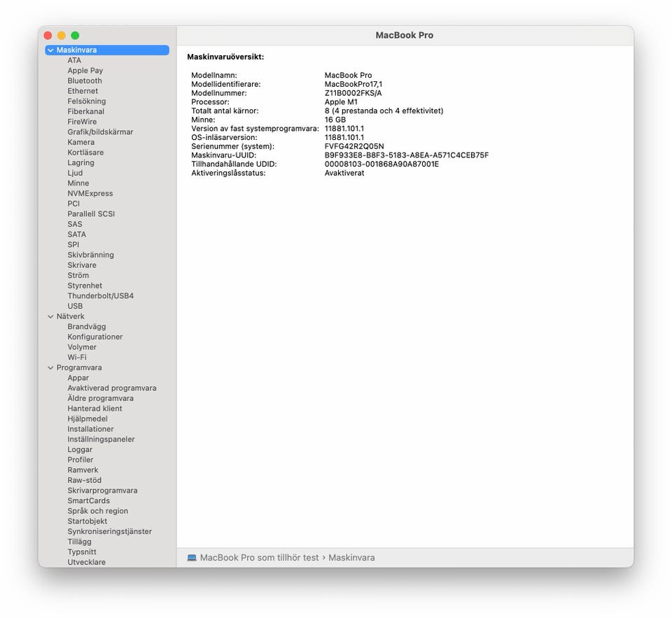Open Raw-stöd entry
This screenshot has width=672, height=618.
pos(85,480)
